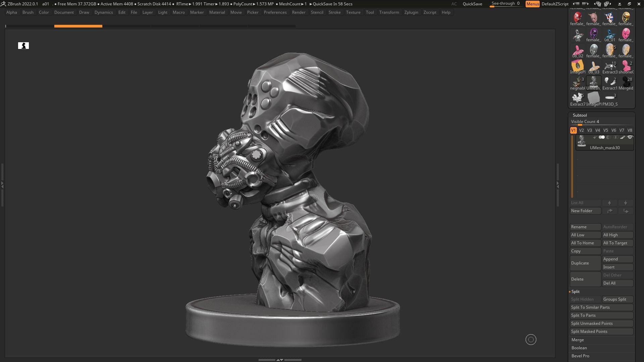Toggle the subtraction boolean icon on UMesh_mask30
Viewport: 644px width, 362px height.
click(x=609, y=137)
